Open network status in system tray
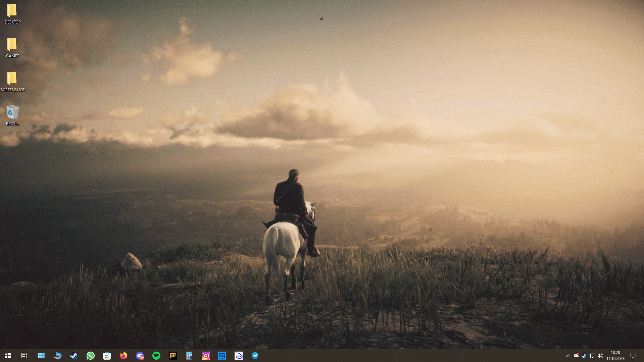 592,356
